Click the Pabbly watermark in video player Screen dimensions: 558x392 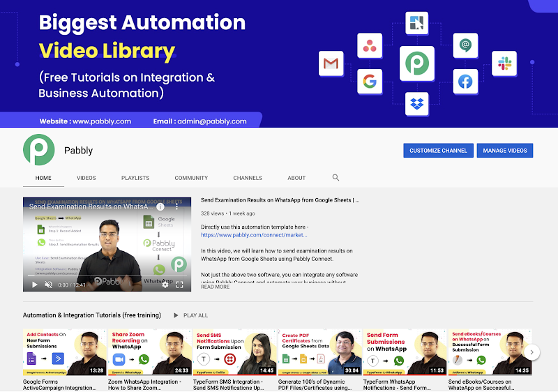179,264
